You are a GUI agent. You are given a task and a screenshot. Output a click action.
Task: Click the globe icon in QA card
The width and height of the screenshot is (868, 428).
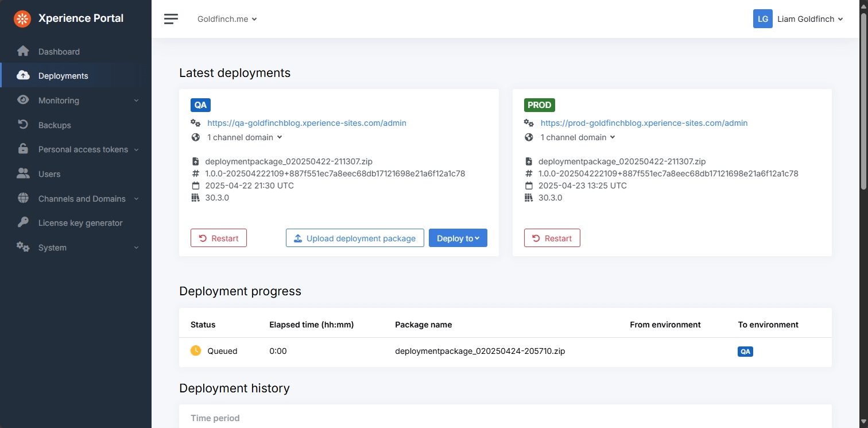click(x=196, y=137)
